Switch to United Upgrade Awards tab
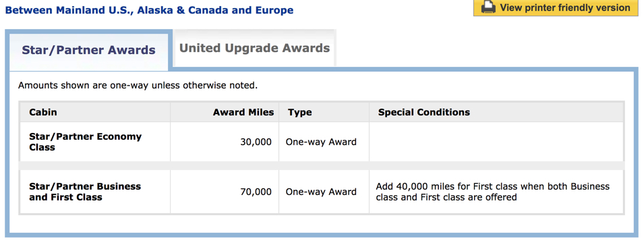The height and width of the screenshot is (243, 644). click(255, 48)
